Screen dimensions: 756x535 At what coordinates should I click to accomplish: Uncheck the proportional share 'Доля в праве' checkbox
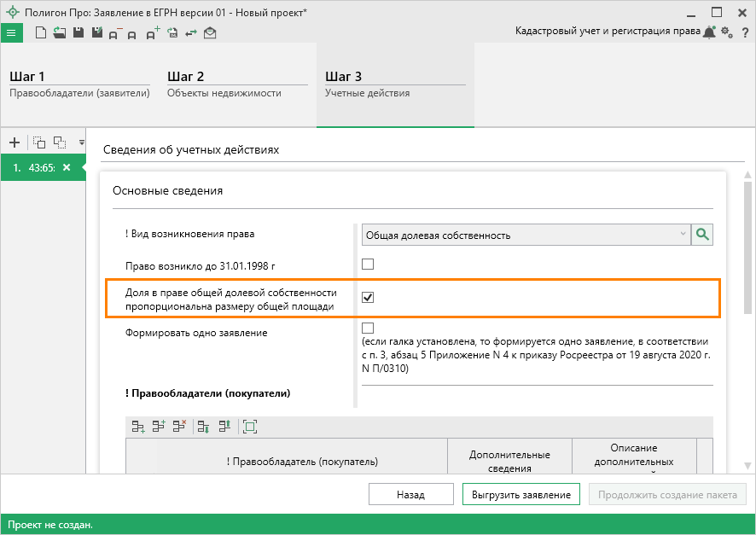click(x=368, y=297)
